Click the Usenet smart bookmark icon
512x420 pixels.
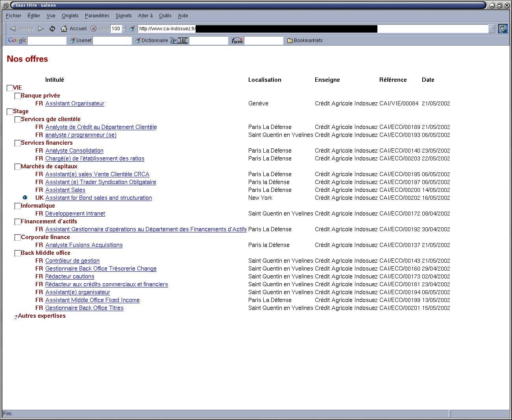point(72,41)
